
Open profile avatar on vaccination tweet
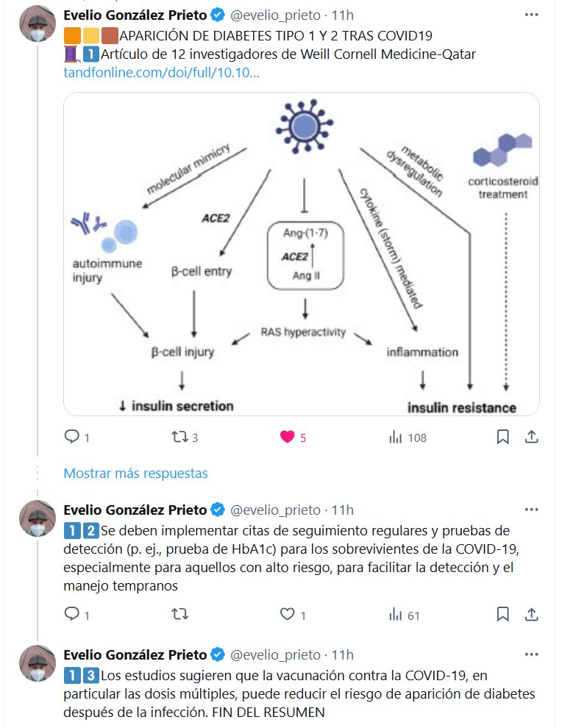click(x=38, y=663)
